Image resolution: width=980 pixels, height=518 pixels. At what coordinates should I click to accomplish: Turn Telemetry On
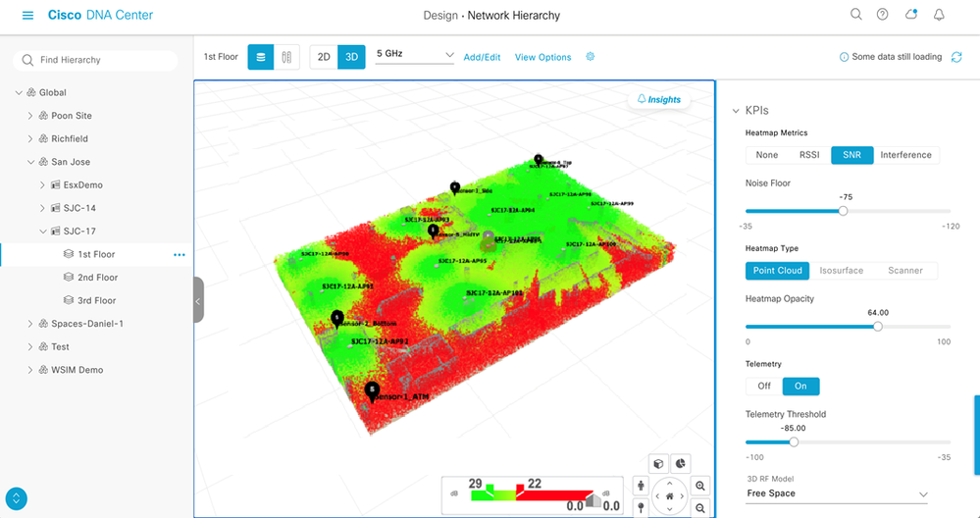(800, 387)
